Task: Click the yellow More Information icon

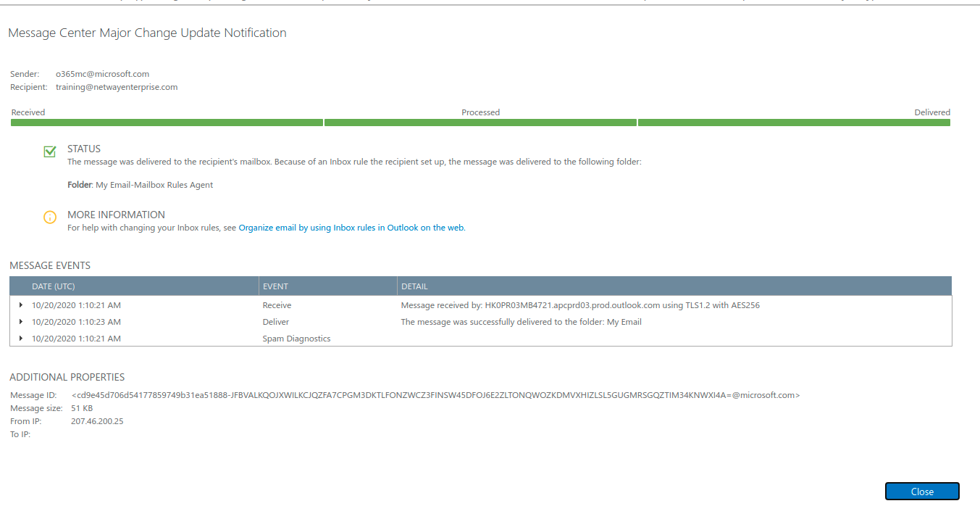Action: tap(50, 217)
